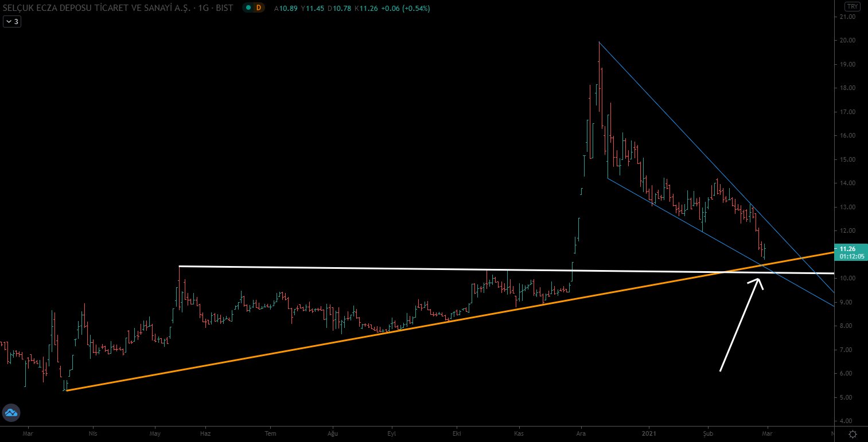Click the May label on time axis
The height and width of the screenshot is (442, 868).
(154, 434)
